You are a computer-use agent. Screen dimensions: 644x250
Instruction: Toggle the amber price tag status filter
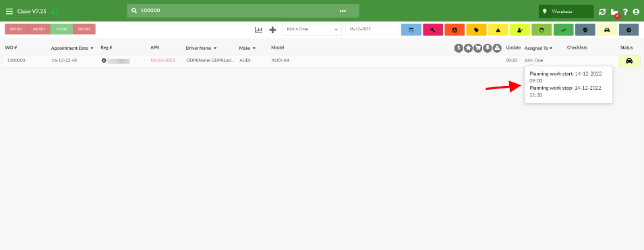click(477, 30)
